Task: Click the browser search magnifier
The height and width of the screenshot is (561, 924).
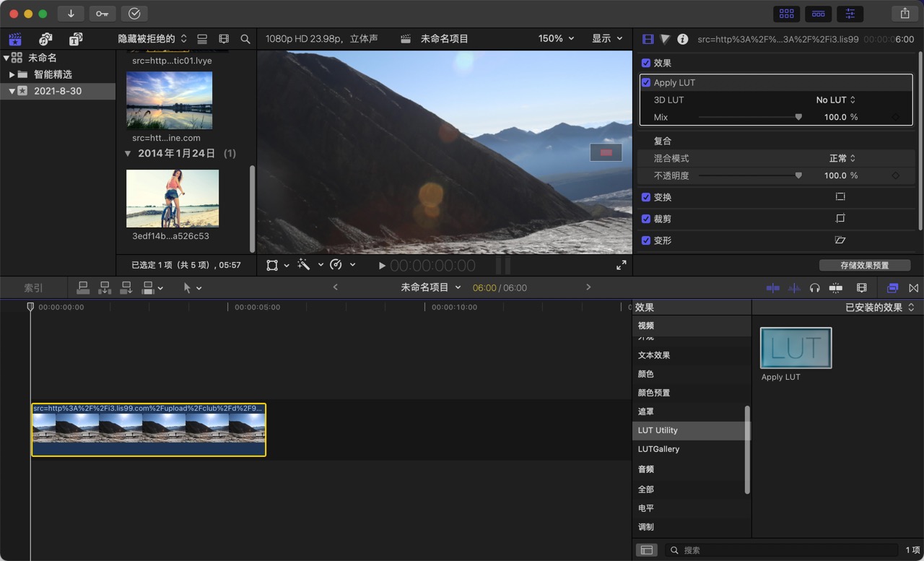Action: point(245,39)
